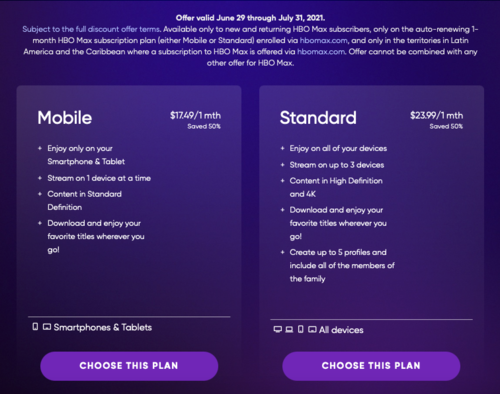Click plus bullet beside "Stream on up to 3 devices"
Screen dimensions: 500x394
(x=282, y=165)
